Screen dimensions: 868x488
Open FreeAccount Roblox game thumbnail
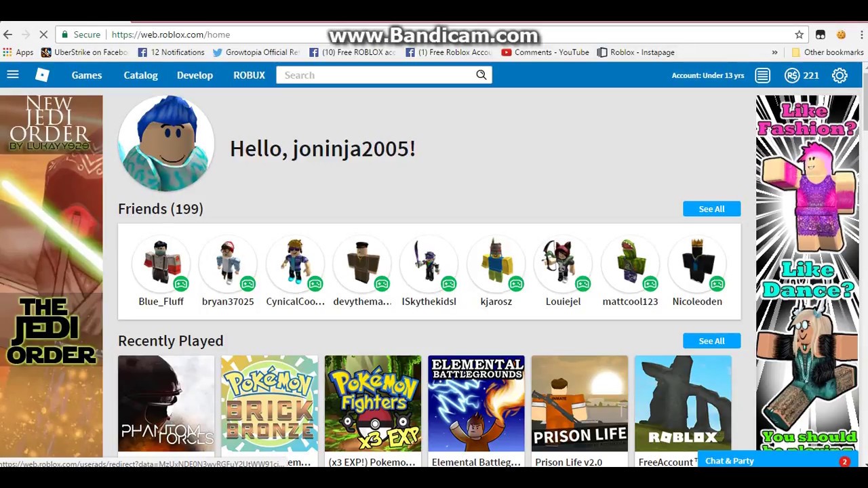(x=683, y=403)
